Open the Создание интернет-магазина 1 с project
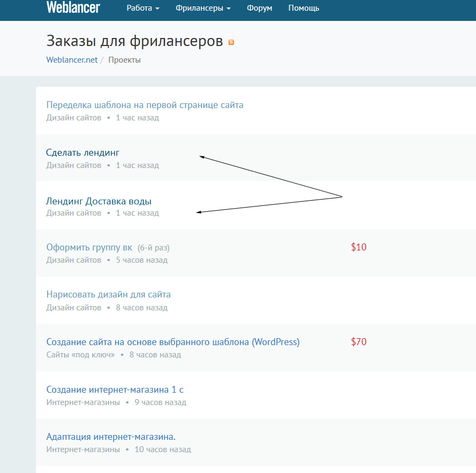Viewport: 476px width, 473px height. (115, 390)
